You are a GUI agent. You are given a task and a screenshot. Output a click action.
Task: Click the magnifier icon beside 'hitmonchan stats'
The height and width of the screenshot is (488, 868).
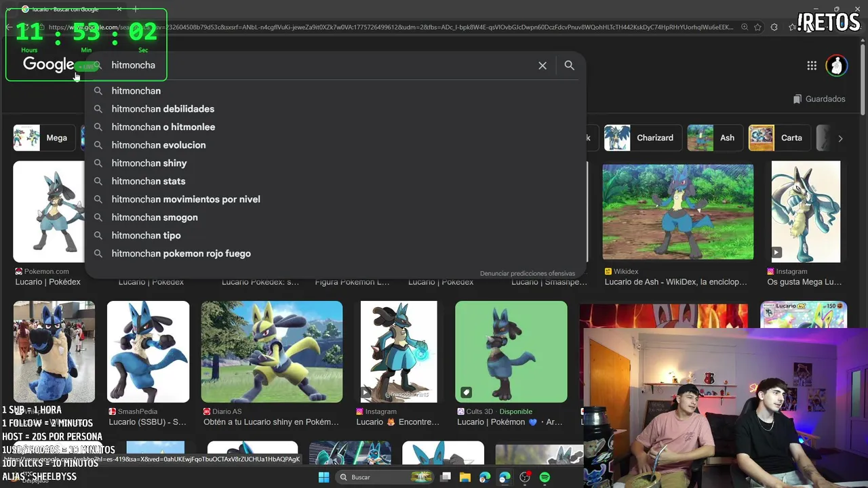pyautogui.click(x=98, y=181)
